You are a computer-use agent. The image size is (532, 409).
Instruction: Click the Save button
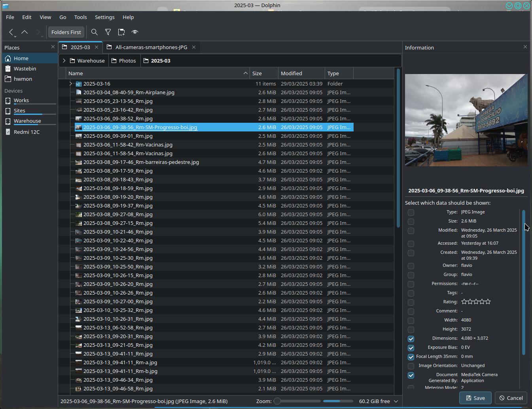point(475,398)
